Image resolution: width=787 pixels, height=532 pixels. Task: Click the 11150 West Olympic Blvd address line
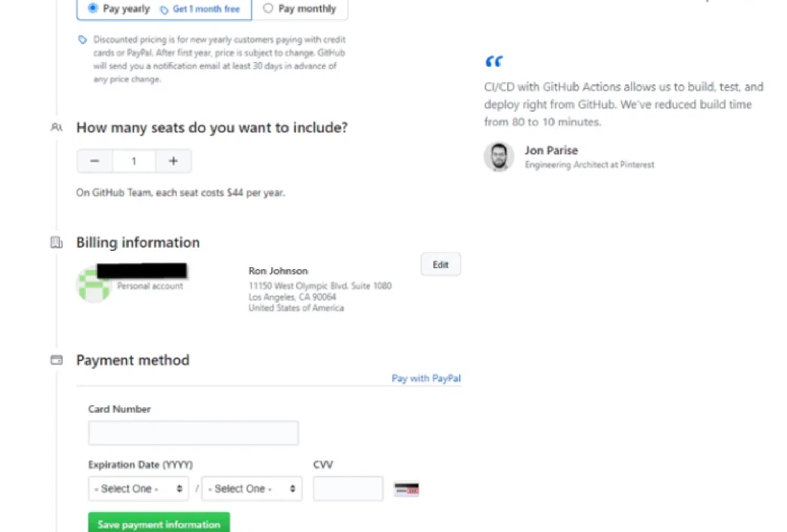coord(320,286)
